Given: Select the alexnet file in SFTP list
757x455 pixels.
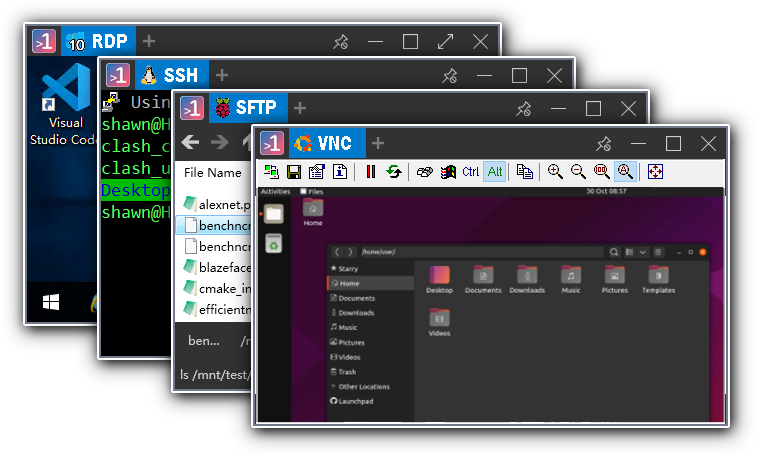Looking at the screenshot, I should 216,204.
